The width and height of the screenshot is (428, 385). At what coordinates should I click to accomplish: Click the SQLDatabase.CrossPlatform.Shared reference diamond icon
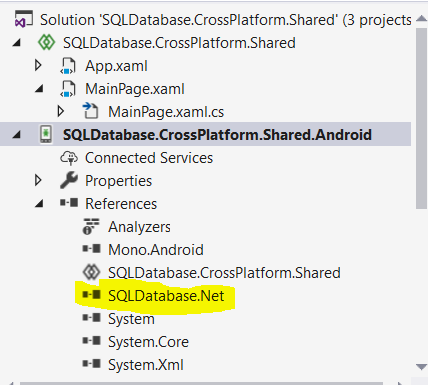(91, 272)
